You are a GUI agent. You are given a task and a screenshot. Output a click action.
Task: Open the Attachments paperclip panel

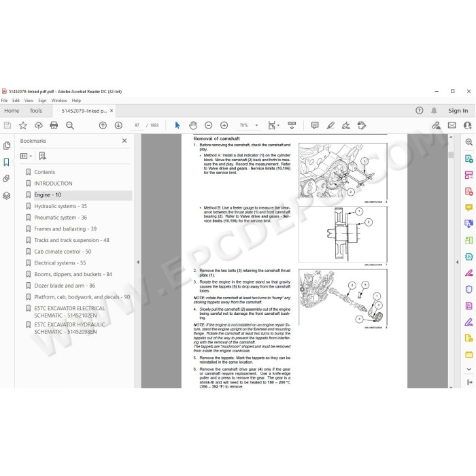tap(6, 178)
